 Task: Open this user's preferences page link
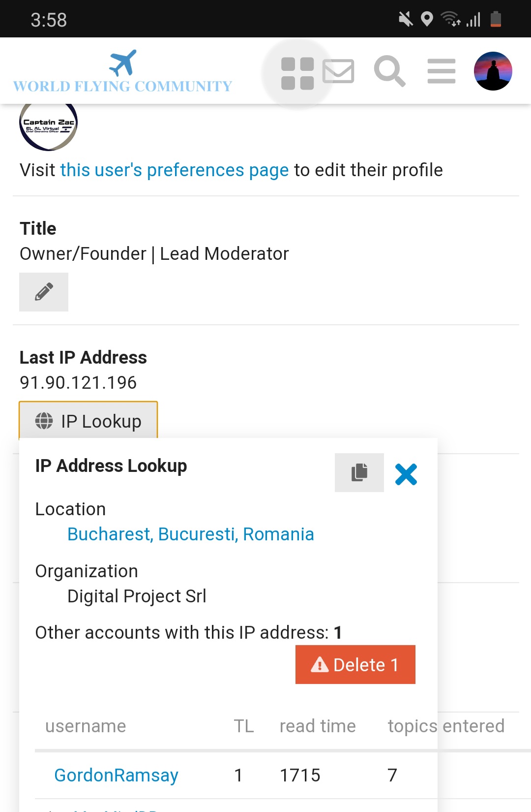pos(175,170)
